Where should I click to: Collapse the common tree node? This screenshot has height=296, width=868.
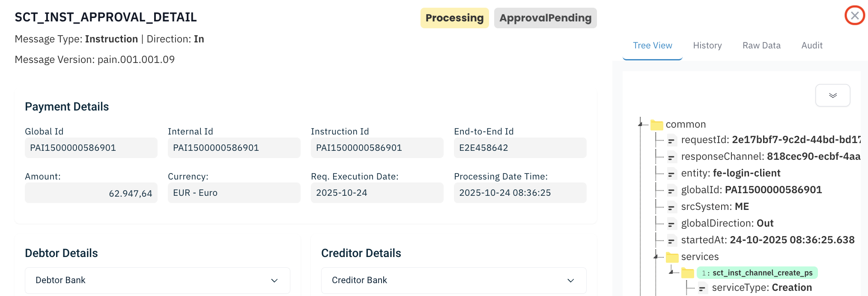(x=641, y=124)
